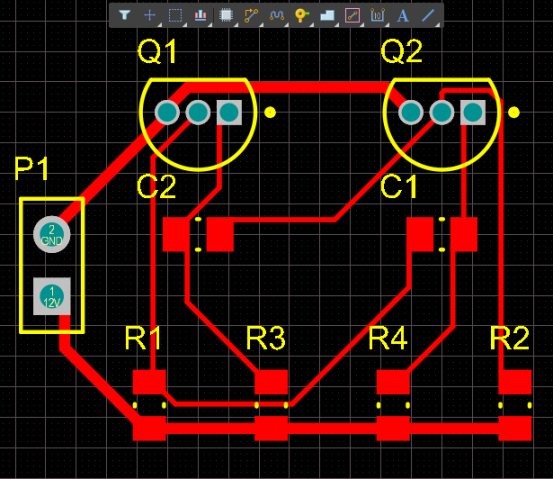The width and height of the screenshot is (553, 479).
Task: Expand the dimension tool dropdown corner arrow
Action: (387, 25)
